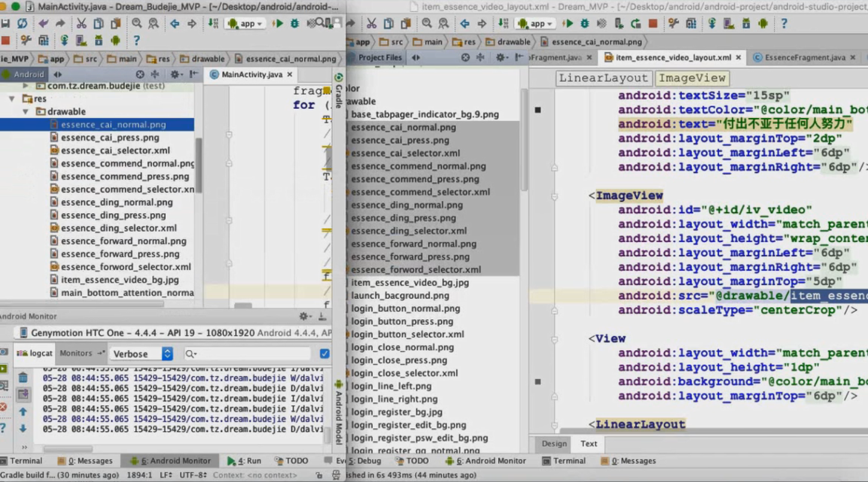Click Copy icon in right window toolbar
868x482 pixels.
pyautogui.click(x=389, y=23)
